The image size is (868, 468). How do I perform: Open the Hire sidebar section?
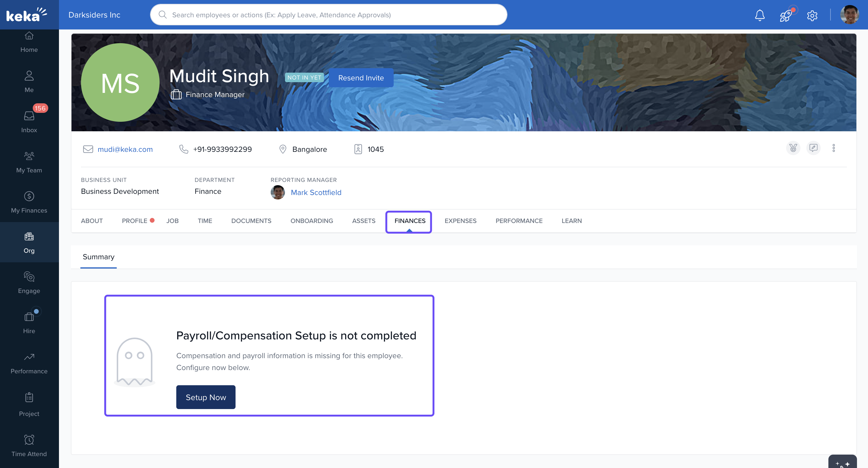point(29,322)
